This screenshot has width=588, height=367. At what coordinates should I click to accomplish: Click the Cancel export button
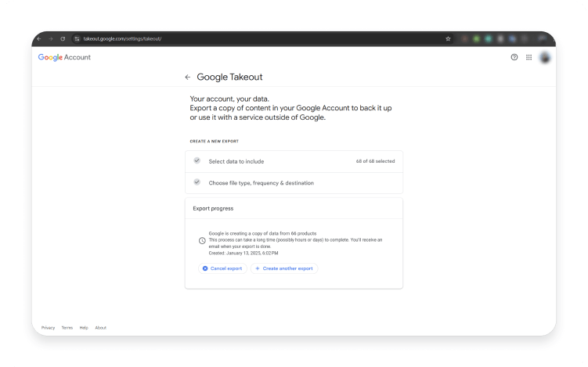222,268
